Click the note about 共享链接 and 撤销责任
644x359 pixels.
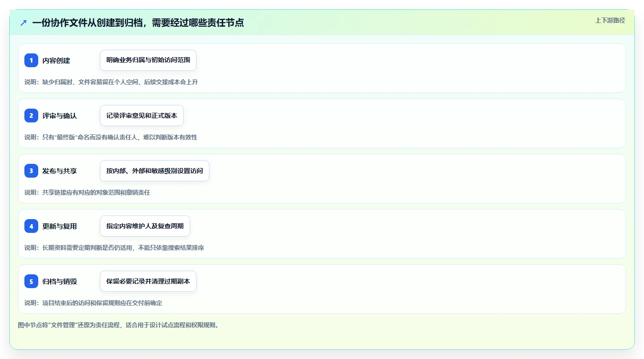pyautogui.click(x=87, y=192)
